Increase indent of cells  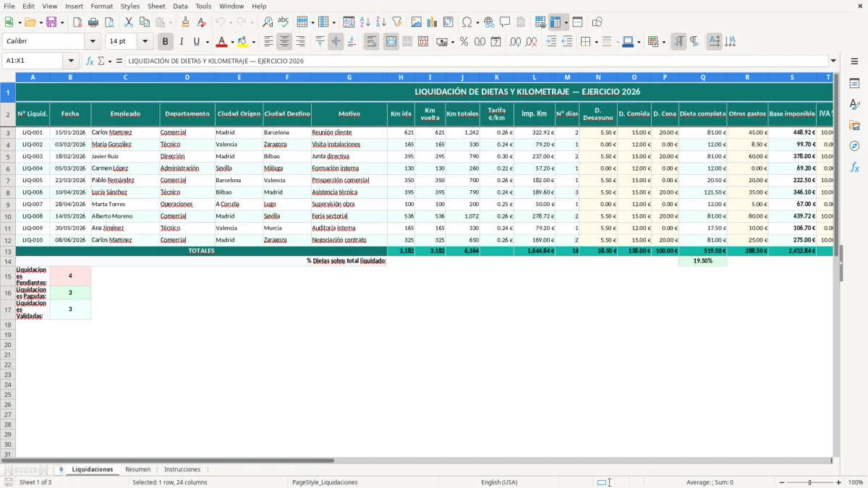(551, 42)
